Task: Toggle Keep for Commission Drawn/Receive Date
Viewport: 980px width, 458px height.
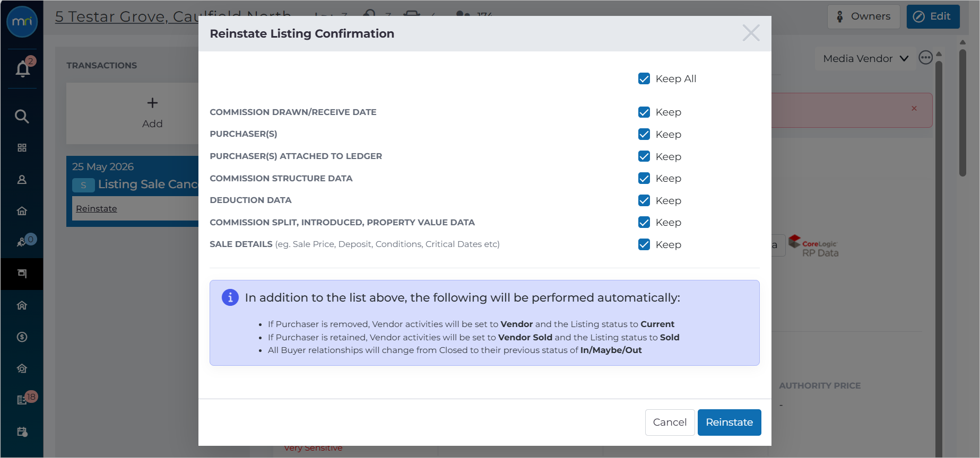Action: [644, 112]
